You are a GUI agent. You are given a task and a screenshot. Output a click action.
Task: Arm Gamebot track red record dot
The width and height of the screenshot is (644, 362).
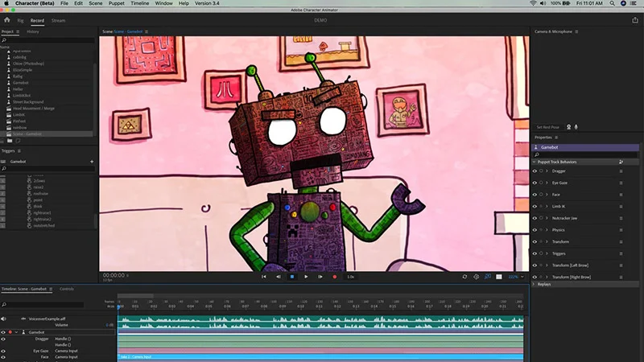(10, 332)
